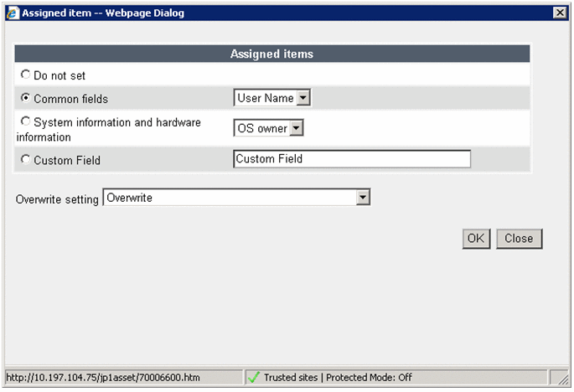Select the 'Common fields' radio button
The width and height of the screenshot is (574, 392).
click(25, 98)
